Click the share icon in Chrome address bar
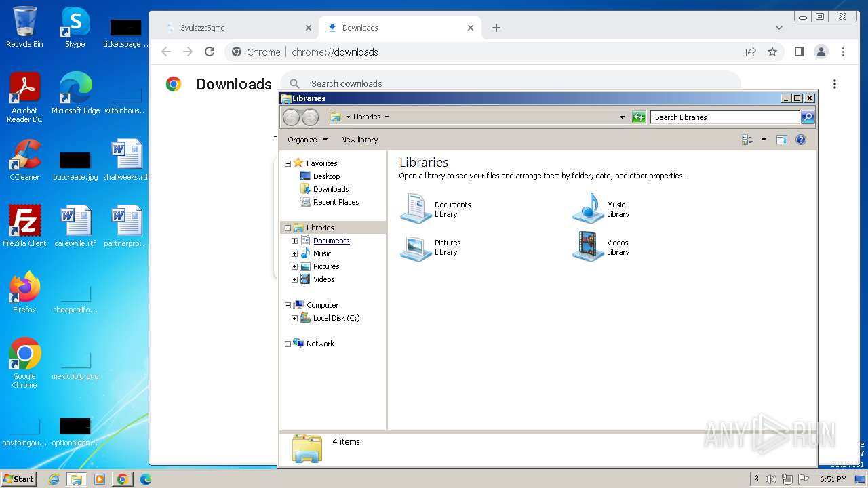Viewport: 868px width, 488px height. pos(751,52)
